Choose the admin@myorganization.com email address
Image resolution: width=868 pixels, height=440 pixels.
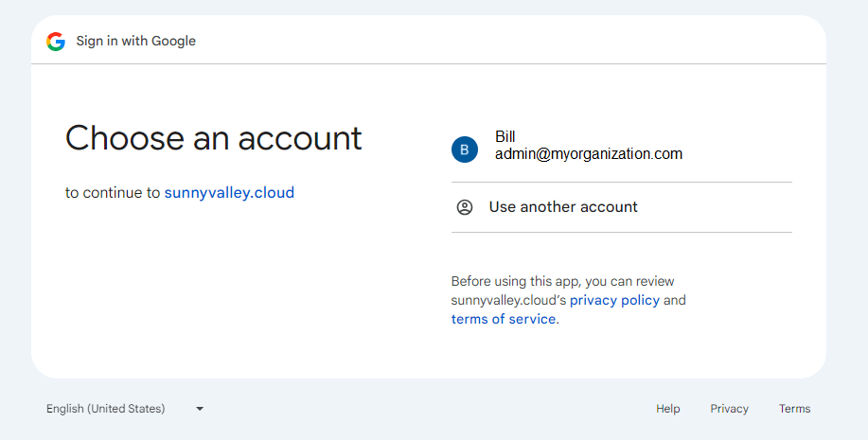click(x=588, y=154)
